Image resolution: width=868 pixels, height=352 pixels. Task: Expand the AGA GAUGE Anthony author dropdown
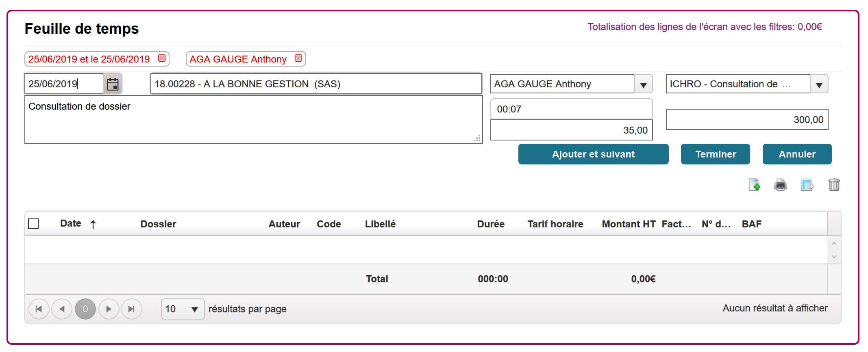pyautogui.click(x=644, y=84)
